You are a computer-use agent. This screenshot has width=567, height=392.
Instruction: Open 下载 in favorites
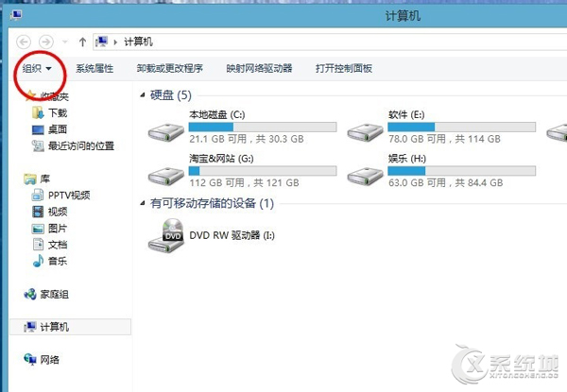[58, 112]
